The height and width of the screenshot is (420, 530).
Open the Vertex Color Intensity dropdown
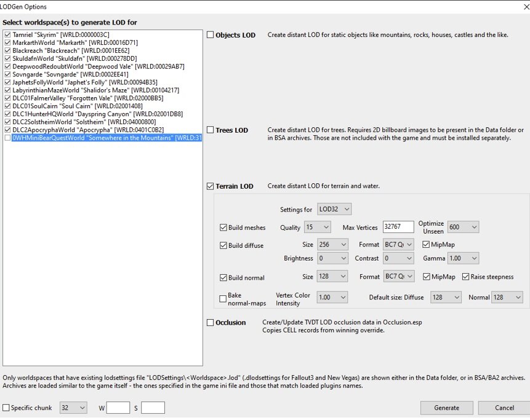332,298
